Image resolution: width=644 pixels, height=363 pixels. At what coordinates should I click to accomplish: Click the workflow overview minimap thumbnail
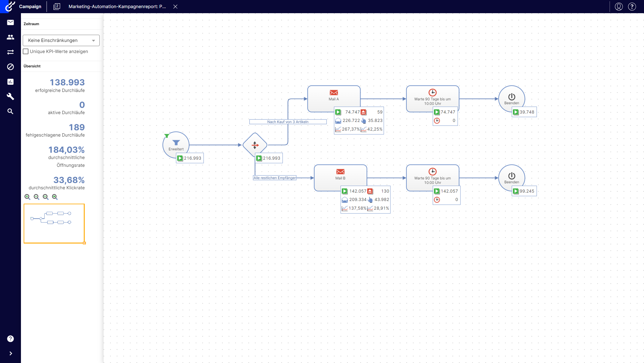coord(54,223)
